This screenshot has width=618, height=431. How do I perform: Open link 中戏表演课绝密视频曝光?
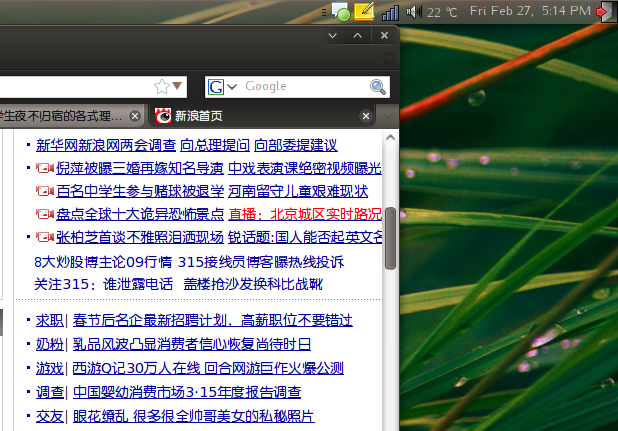click(305, 168)
